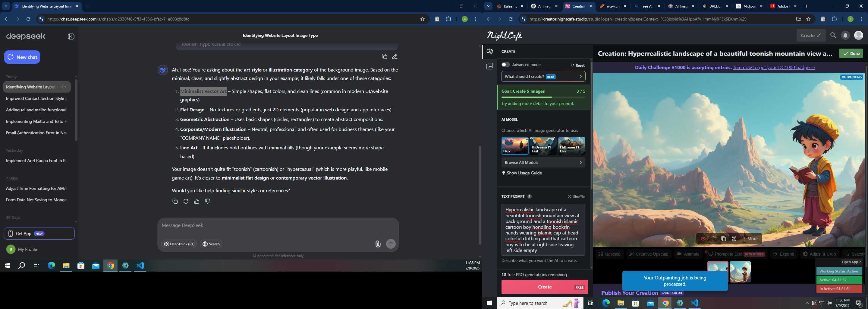
Task: Open Microsoft Edge in the left taskbar
Action: click(x=51, y=266)
